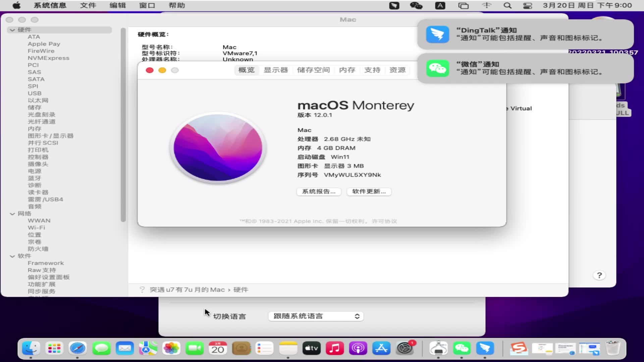Open Messages app in dock
This screenshot has height=362, width=644.
[101, 349]
